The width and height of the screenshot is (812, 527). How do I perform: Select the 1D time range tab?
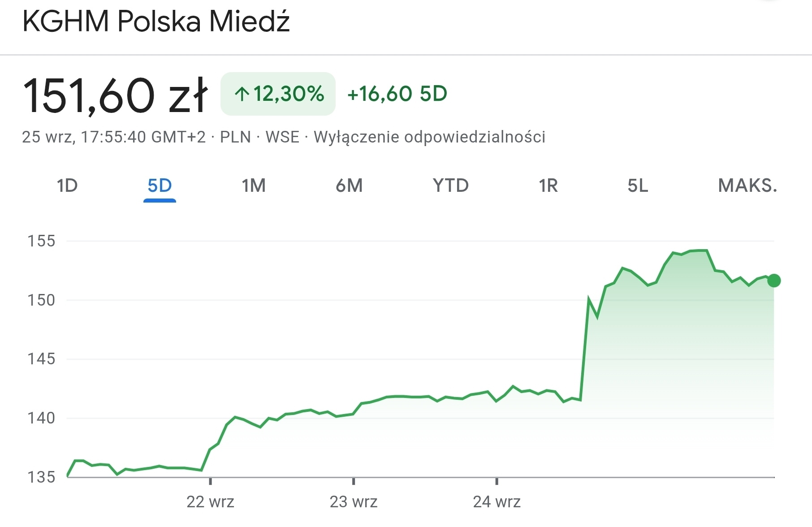[67, 186]
